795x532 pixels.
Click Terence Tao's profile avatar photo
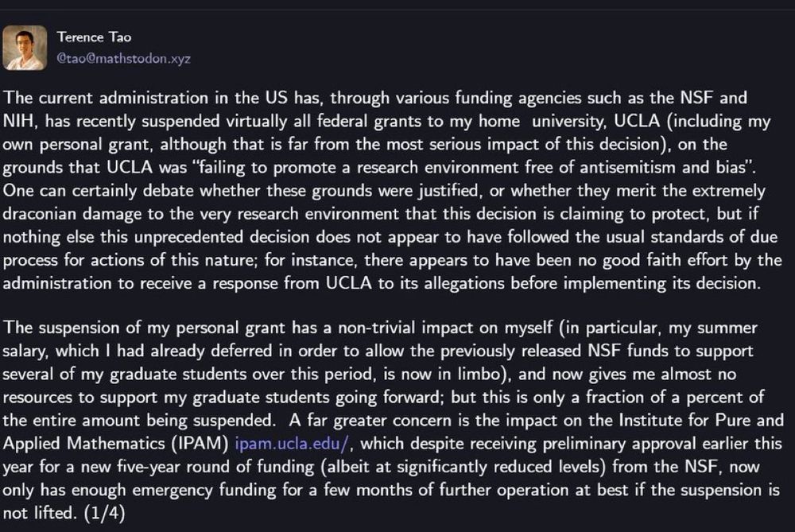pos(25,49)
